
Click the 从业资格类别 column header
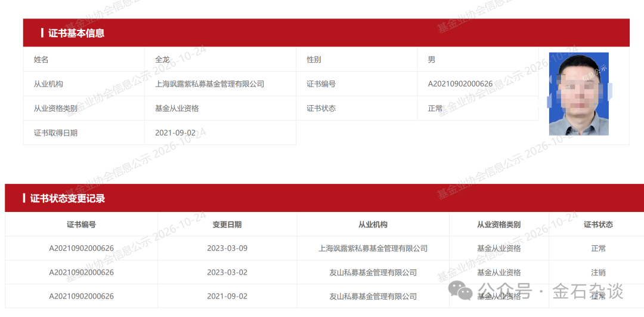pos(499,224)
